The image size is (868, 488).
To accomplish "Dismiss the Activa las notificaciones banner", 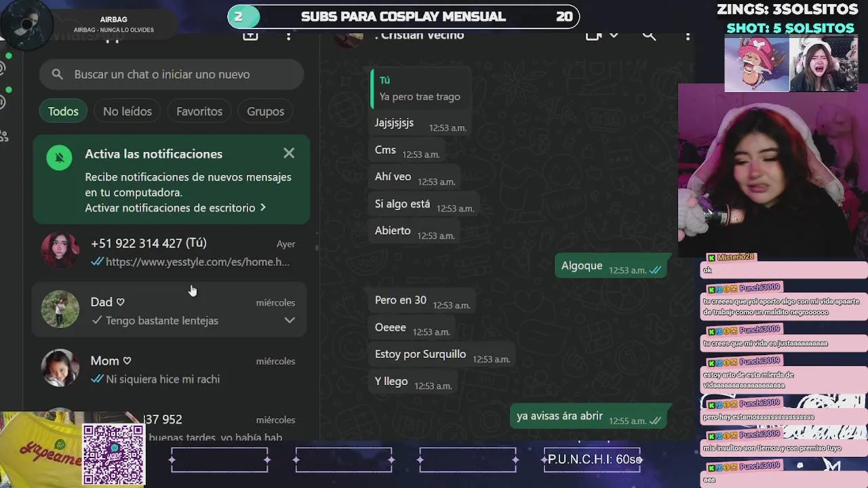I will coord(289,153).
